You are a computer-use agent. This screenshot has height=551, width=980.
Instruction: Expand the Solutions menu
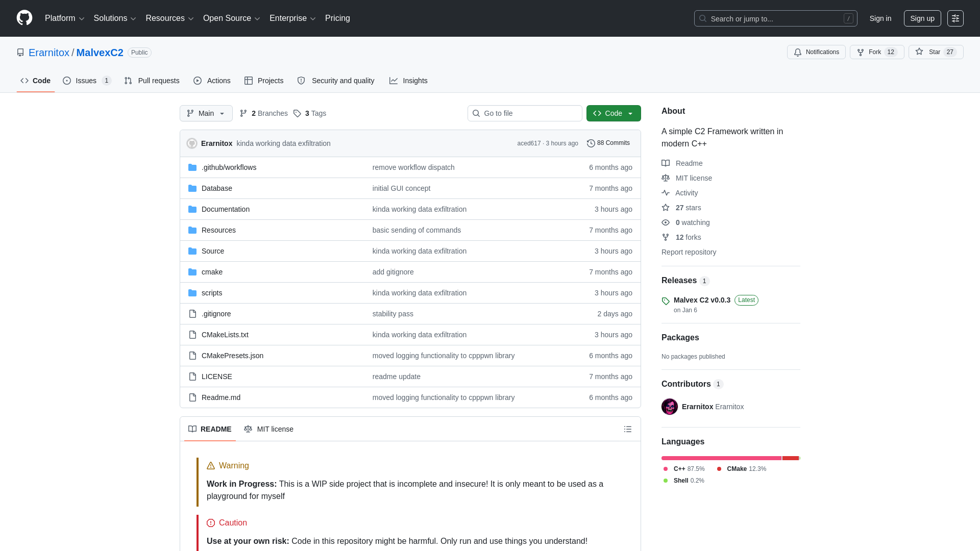coord(115,18)
